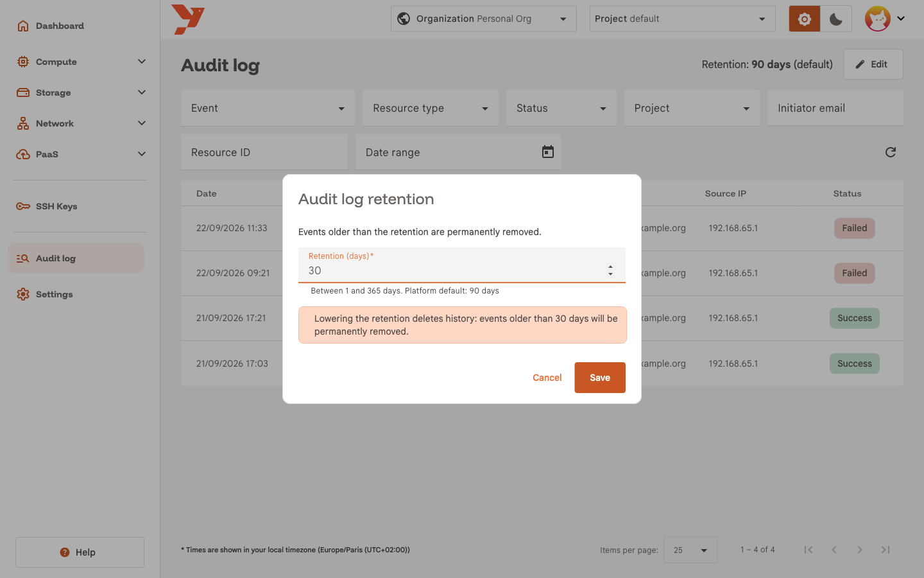This screenshot has height=578, width=924.
Task: Open the Items per page dropdown
Action: pos(690,550)
